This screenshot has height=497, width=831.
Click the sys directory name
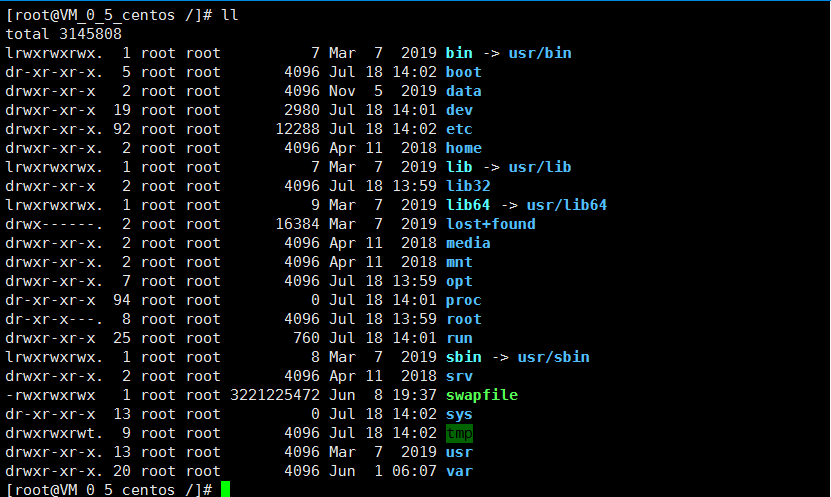coord(459,414)
